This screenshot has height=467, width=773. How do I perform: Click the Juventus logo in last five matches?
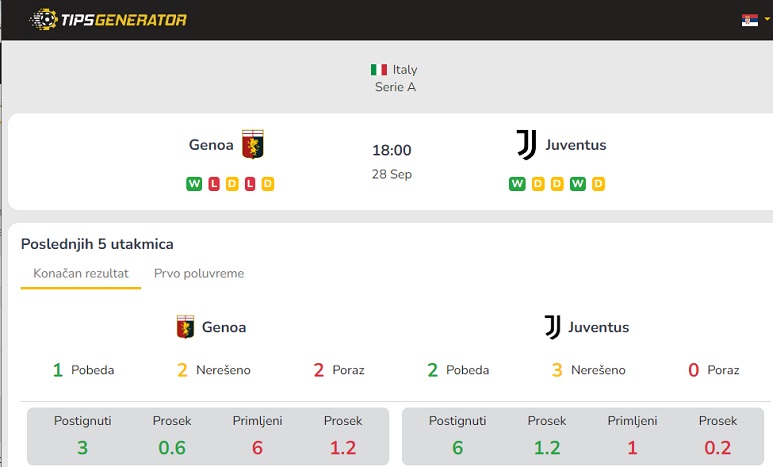coord(553,327)
